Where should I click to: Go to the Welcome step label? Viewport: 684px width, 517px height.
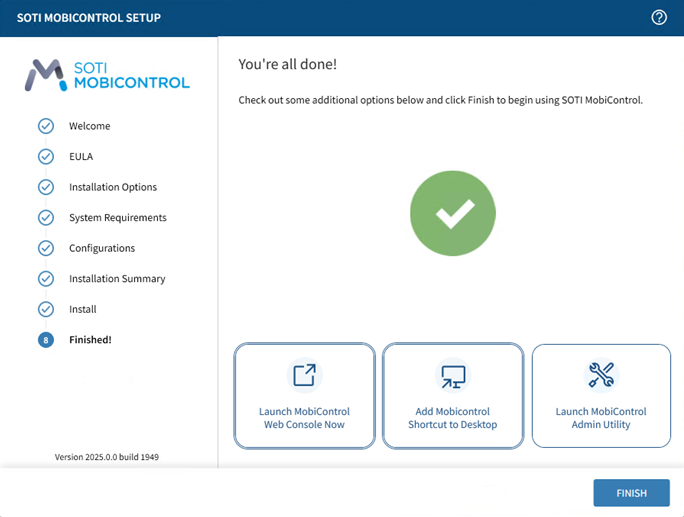(x=90, y=126)
